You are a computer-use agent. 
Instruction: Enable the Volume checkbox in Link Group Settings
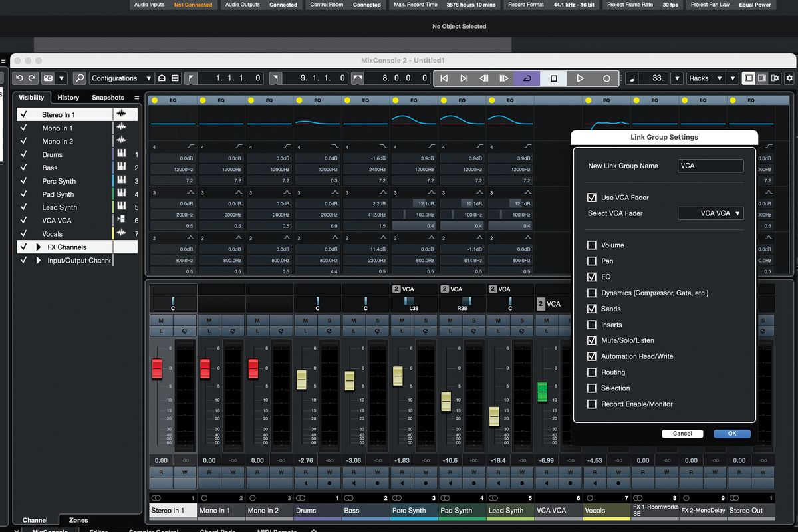point(591,245)
